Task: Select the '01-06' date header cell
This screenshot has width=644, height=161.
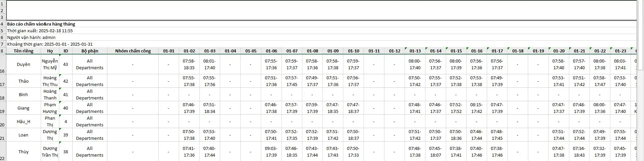Action: 271,51
